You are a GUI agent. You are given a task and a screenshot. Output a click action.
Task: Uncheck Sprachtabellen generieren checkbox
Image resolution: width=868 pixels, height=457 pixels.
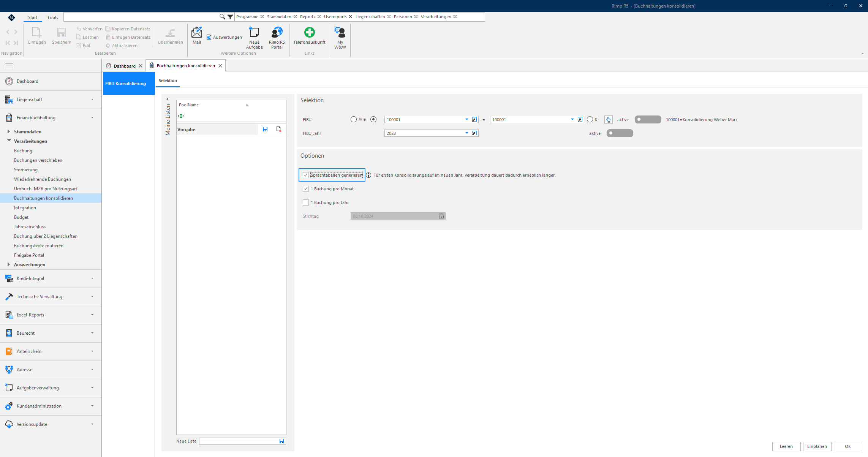306,175
